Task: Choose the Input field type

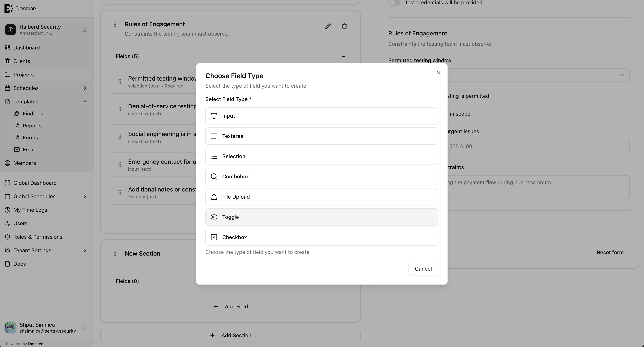Action: pos(321,116)
